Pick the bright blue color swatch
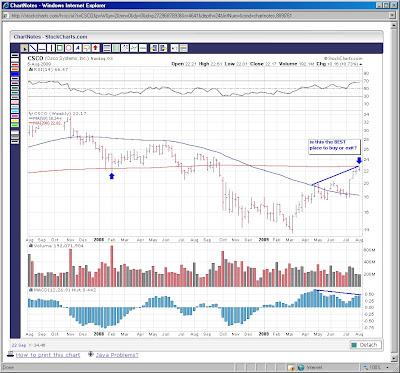Viewport: 400px width, 373px height. click(15, 74)
